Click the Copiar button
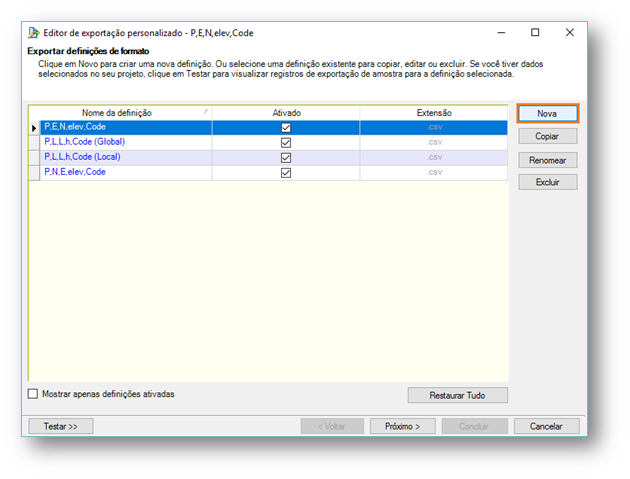Viewport: 630px width, 479px height. (547, 136)
